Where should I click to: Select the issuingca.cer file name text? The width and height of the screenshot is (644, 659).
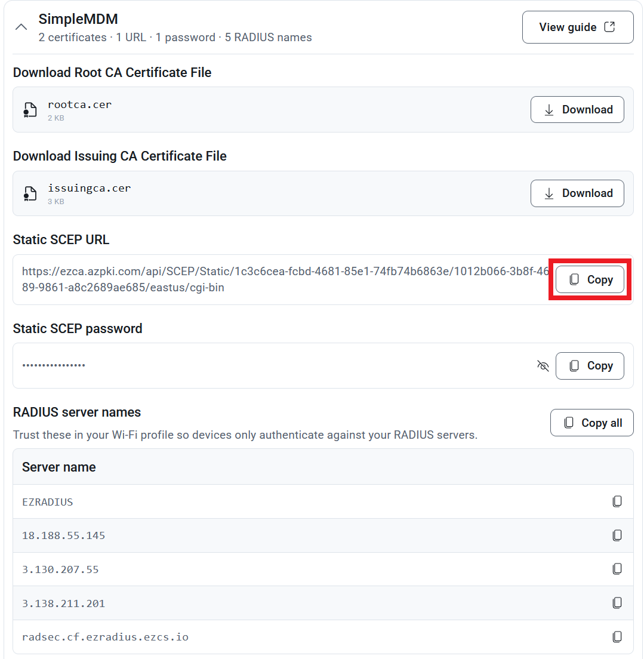click(89, 188)
